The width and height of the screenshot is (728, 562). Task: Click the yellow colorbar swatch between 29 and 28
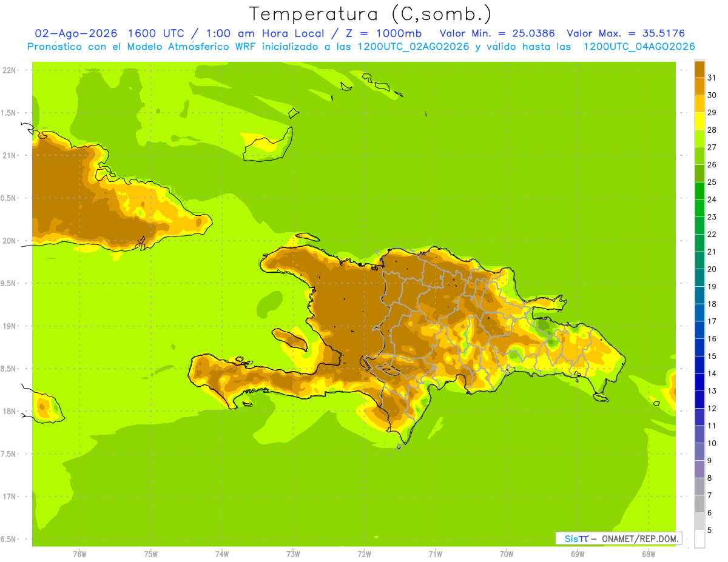point(699,121)
